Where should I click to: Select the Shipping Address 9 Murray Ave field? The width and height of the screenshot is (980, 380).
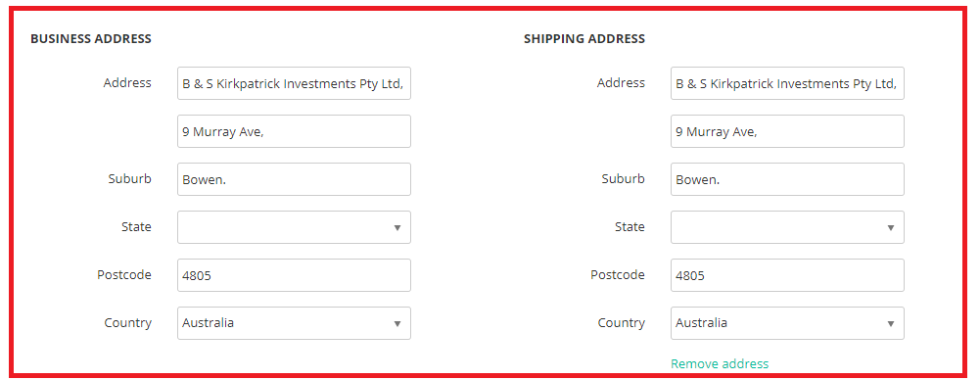coord(787,131)
